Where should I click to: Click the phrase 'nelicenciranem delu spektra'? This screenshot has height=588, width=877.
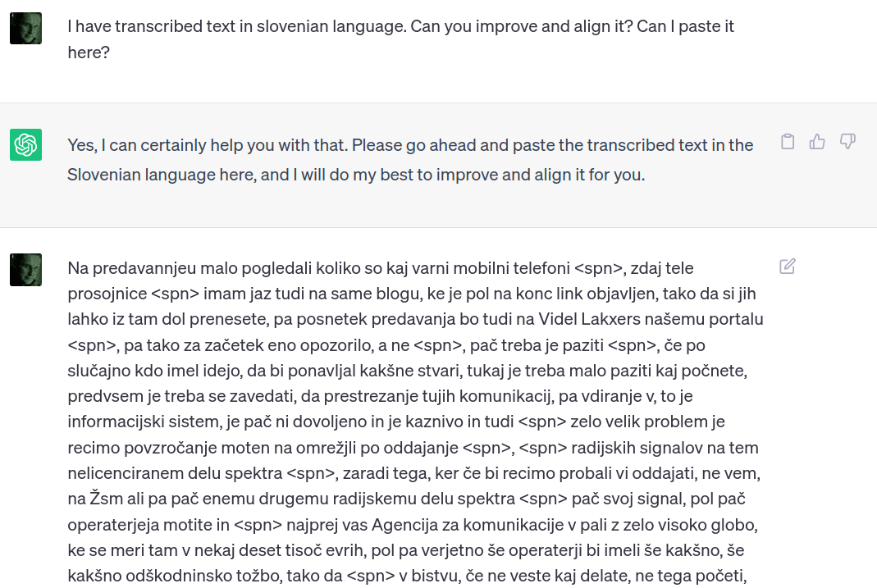(175, 473)
